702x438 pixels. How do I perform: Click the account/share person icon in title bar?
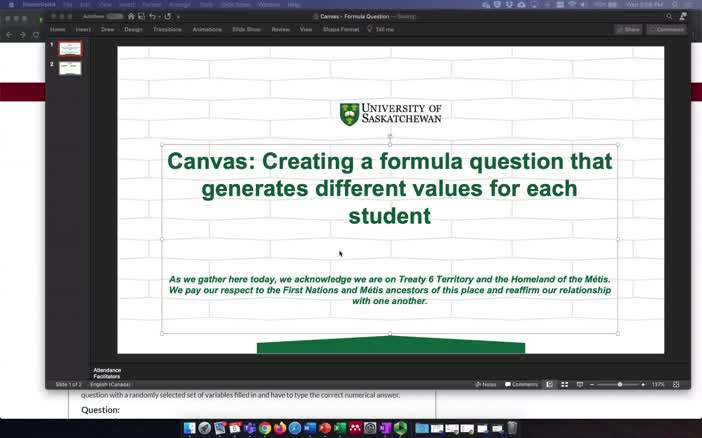coord(683,17)
